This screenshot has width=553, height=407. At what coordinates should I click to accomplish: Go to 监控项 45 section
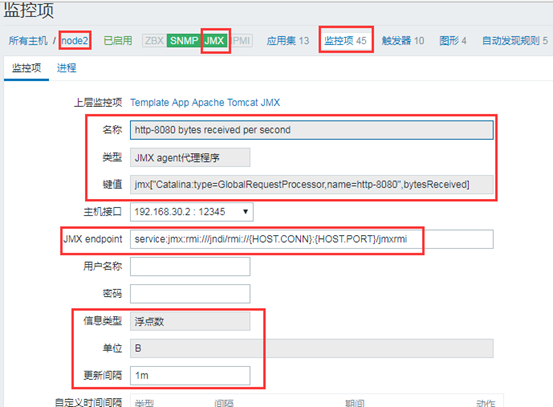click(345, 41)
